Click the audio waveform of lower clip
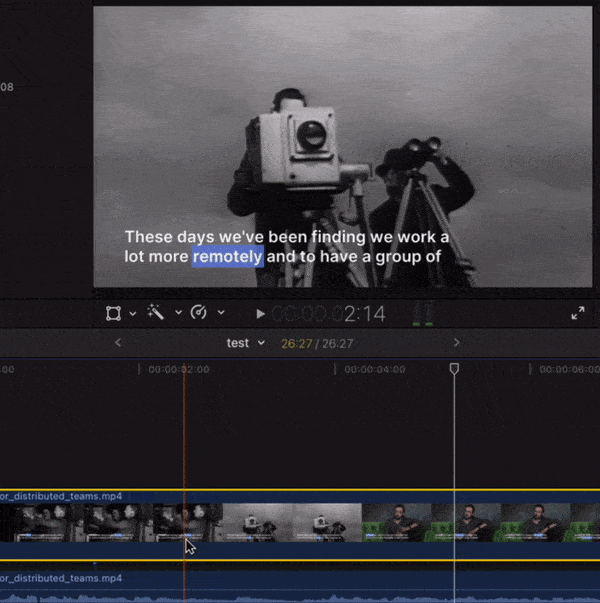Screen dimensions: 600x603 300,597
